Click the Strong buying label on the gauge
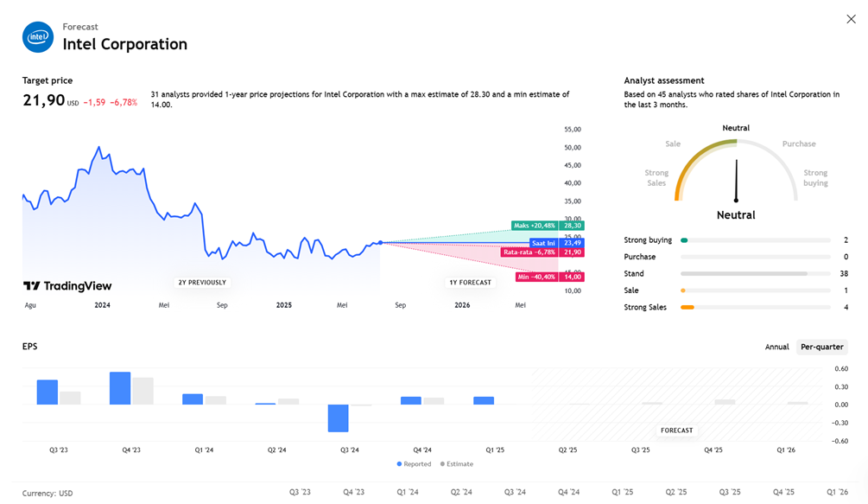This screenshot has width=868, height=504. pyautogui.click(x=815, y=178)
